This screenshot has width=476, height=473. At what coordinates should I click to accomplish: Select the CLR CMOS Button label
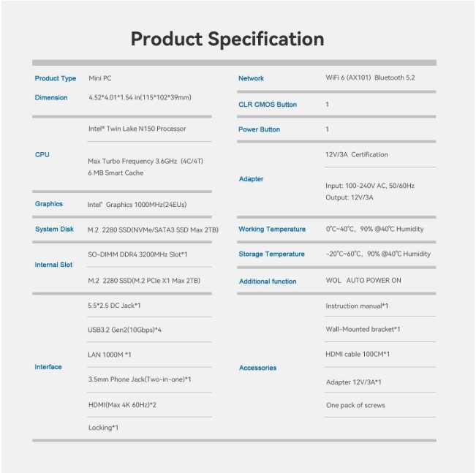(x=268, y=105)
